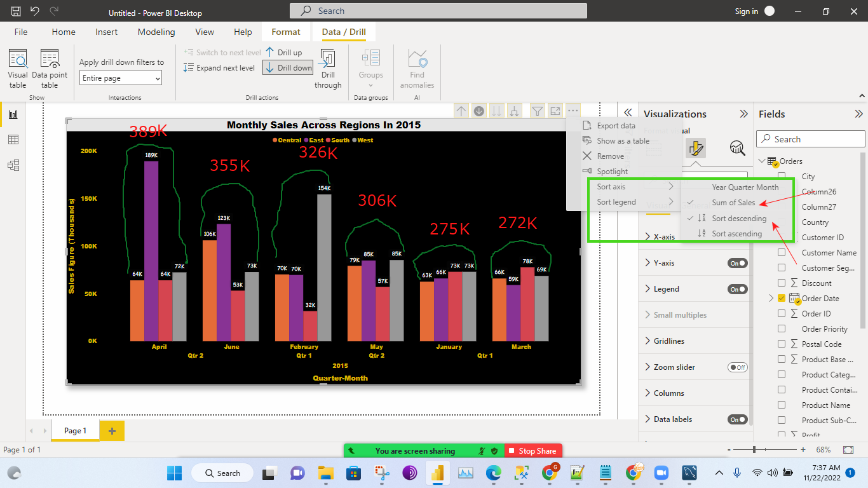Click Sign in at the top right
Viewport: 868px width, 488px height.
746,11
